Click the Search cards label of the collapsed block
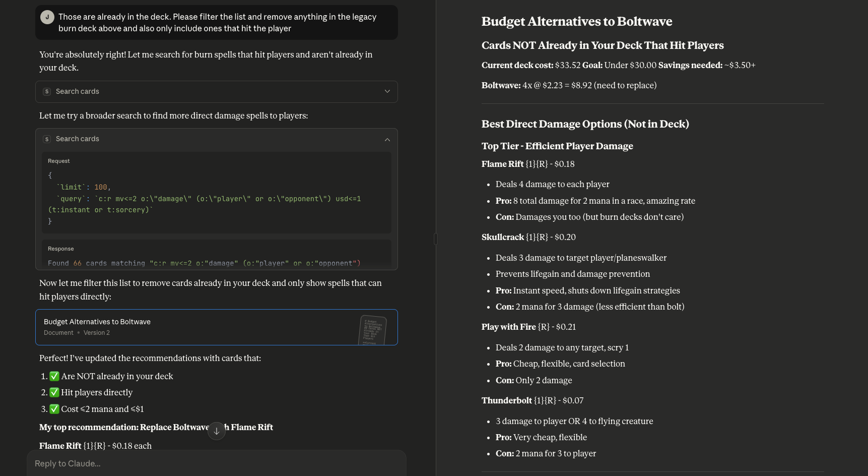Image resolution: width=868 pixels, height=476 pixels. tap(78, 92)
